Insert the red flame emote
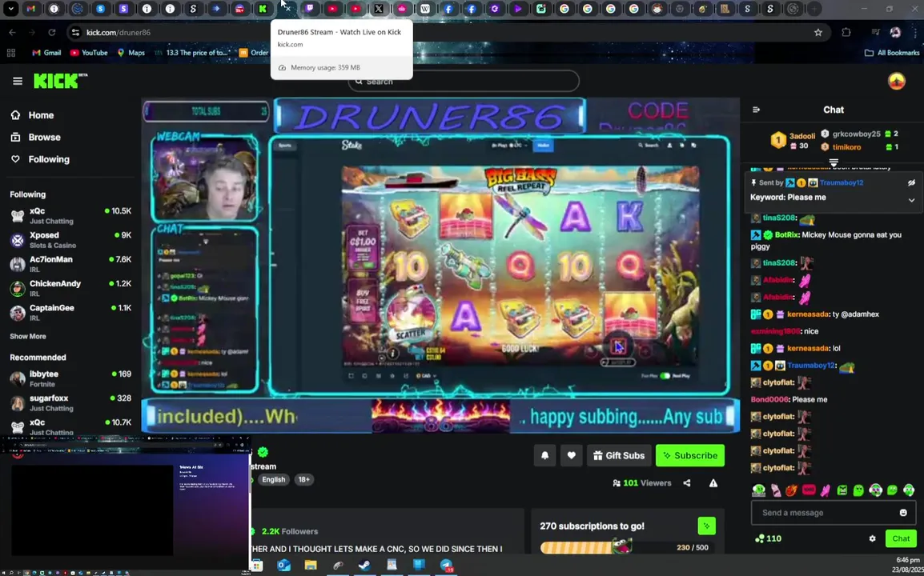924x576 pixels. (791, 490)
